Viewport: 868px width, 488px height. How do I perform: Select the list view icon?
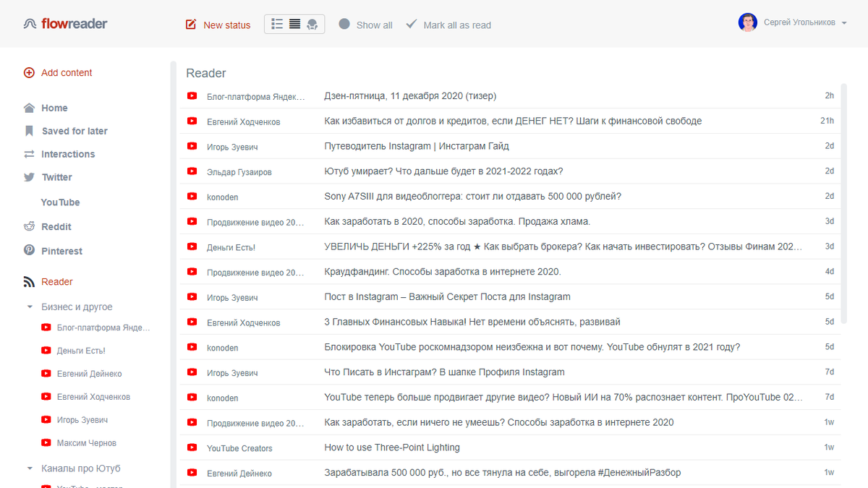point(277,24)
